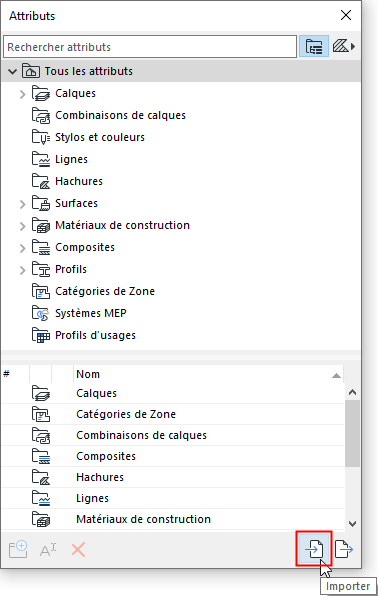The height and width of the screenshot is (596, 378).
Task: Select Combinaisons de calques tree label
Action: [120, 115]
